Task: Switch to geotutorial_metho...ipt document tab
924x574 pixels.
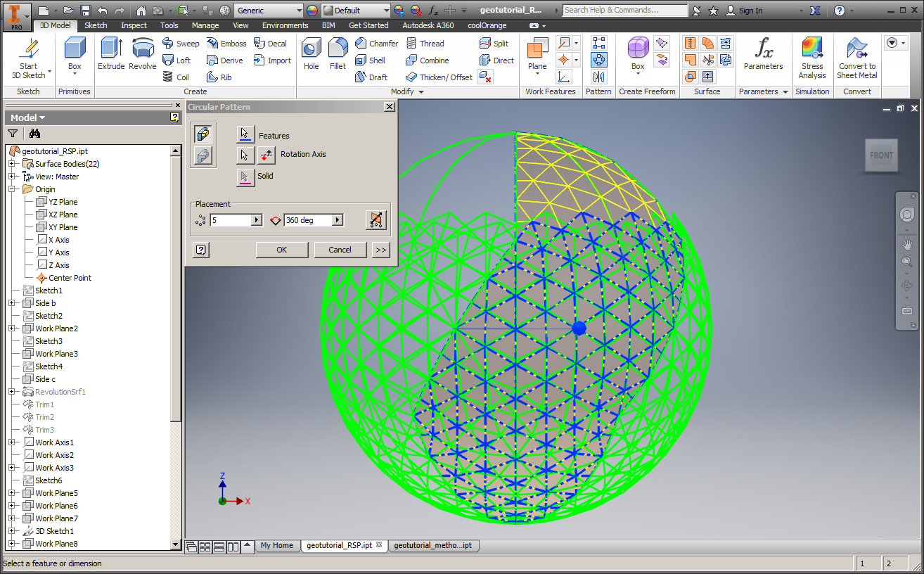Action: pos(432,545)
